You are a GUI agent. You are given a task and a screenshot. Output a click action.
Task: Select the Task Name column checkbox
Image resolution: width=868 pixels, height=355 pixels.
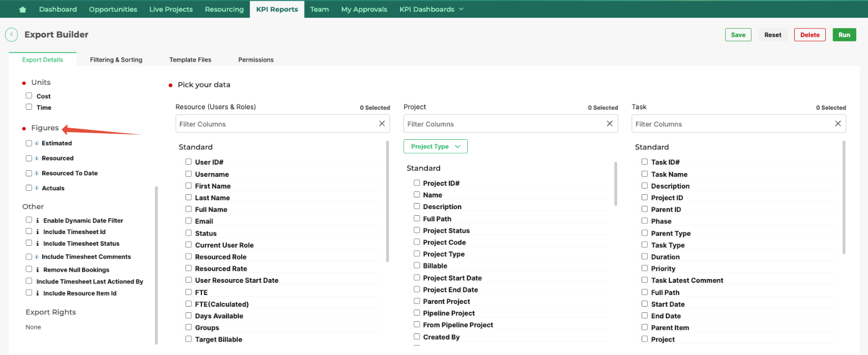pos(645,174)
